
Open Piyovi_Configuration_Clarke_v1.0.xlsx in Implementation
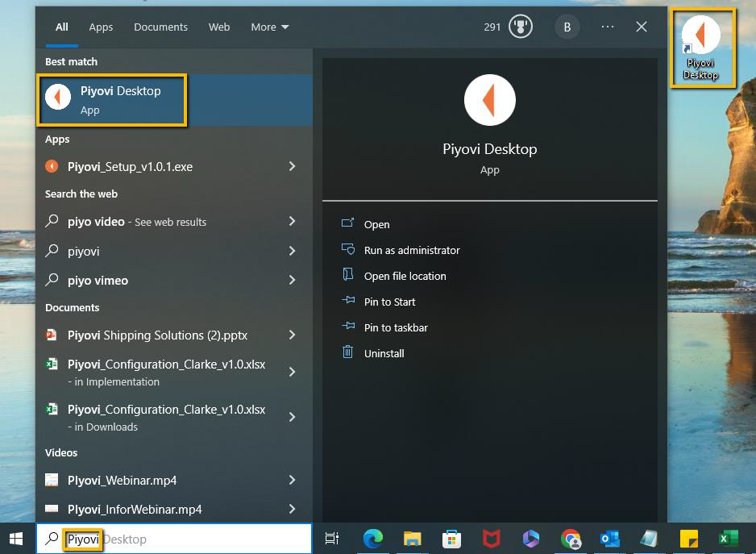[174, 373]
